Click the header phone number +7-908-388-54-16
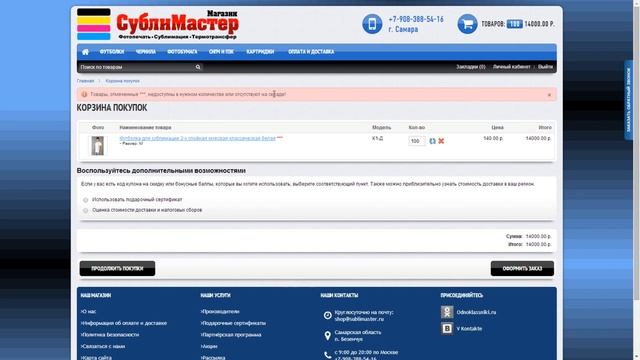 [416, 19]
